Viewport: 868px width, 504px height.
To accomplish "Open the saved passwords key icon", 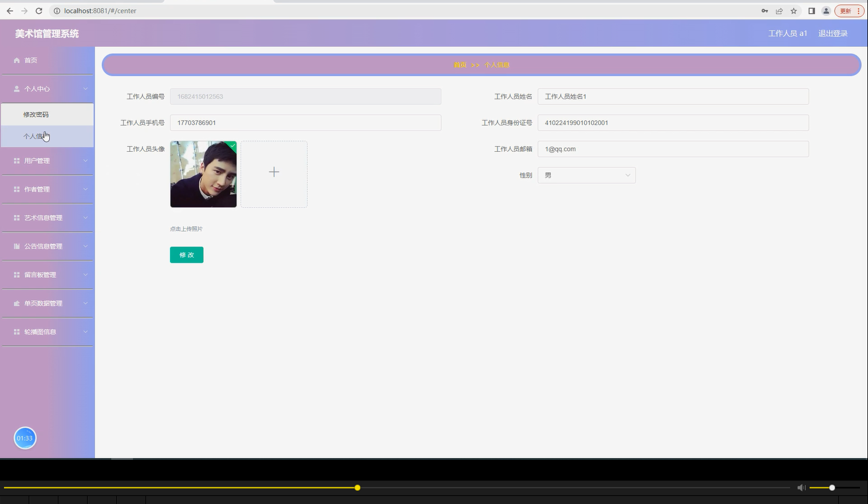I will [764, 11].
